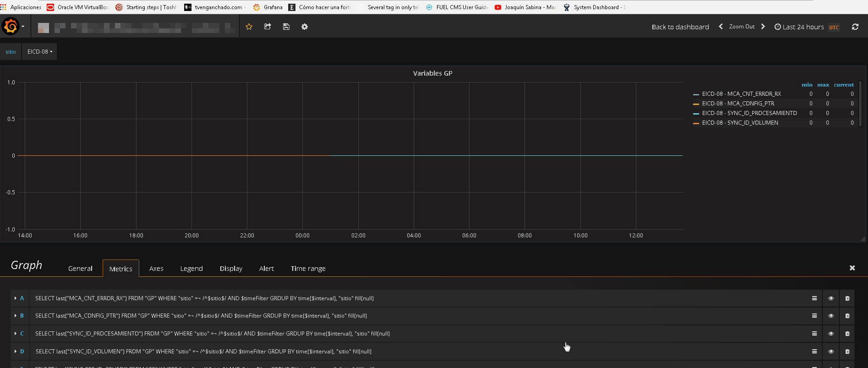Open options menu for query B
Viewport: 868px width, 368px height.
coord(814,316)
